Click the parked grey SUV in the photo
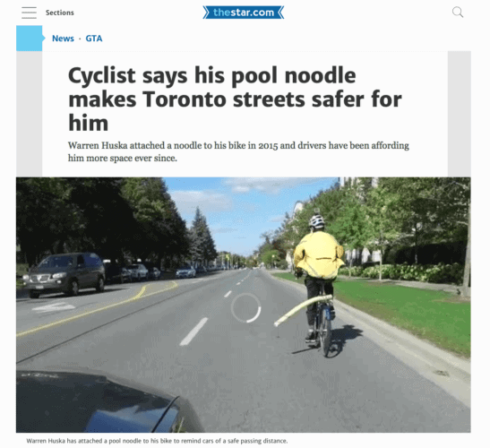The width and height of the screenshot is (490, 448). pos(64,274)
